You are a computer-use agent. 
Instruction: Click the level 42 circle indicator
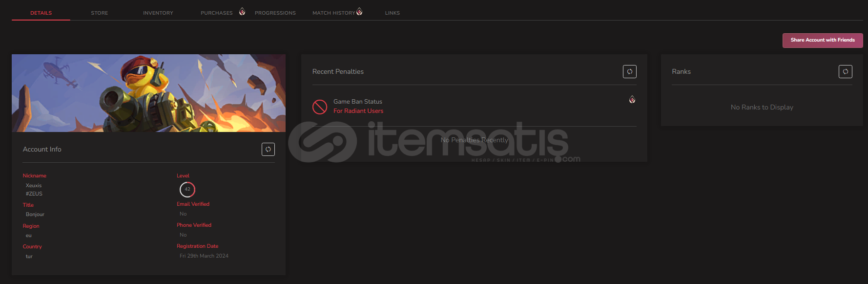pos(187,189)
